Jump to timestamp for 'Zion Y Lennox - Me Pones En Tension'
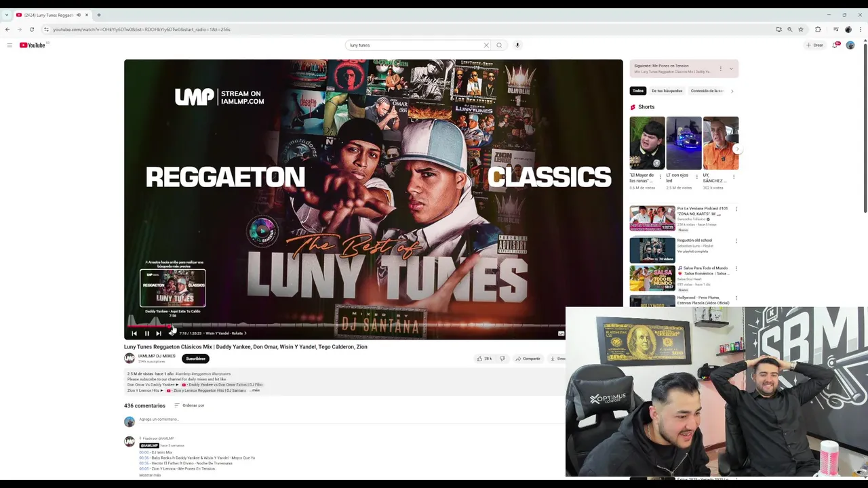 [144, 469]
